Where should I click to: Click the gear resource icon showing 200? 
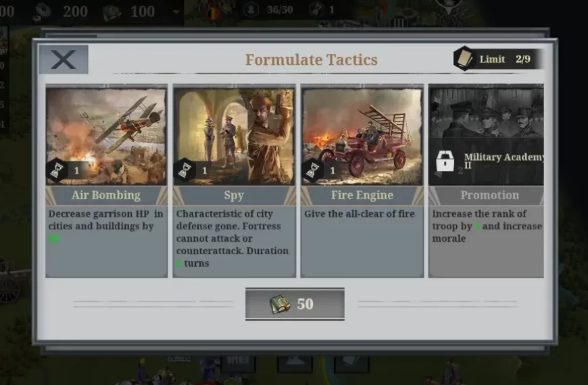pyautogui.click(x=43, y=12)
